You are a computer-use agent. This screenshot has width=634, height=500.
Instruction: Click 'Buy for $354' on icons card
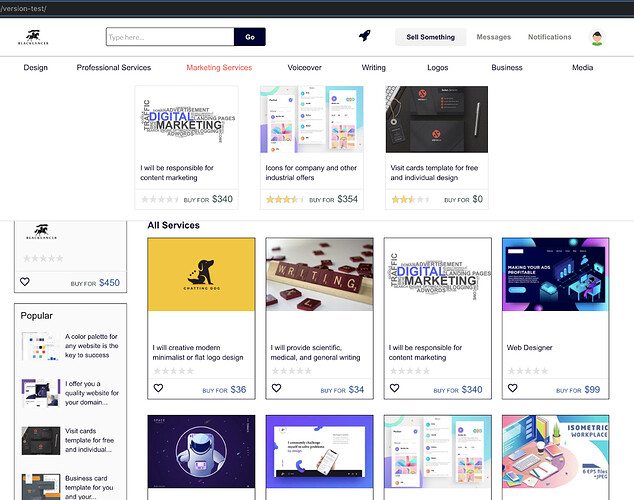334,199
